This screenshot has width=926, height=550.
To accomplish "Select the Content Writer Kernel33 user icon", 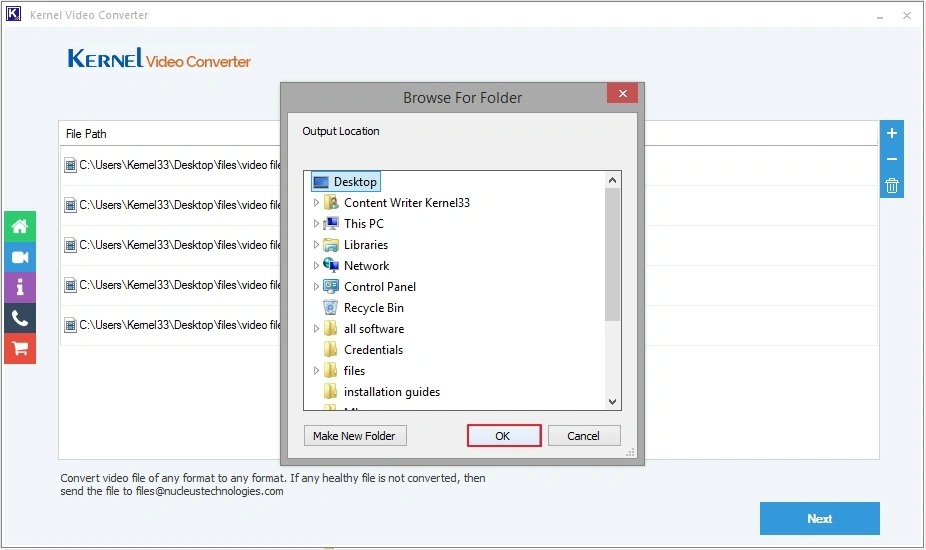I will (331, 203).
